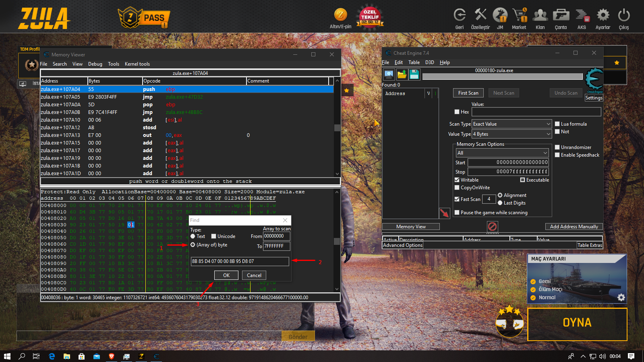This screenshot has height=362, width=644.
Task: Open Özelleştir customization tools icon
Action: click(x=480, y=15)
